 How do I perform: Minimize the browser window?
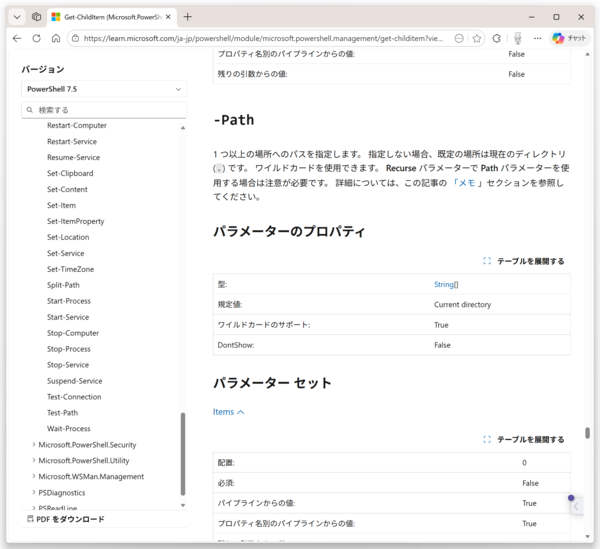click(x=532, y=17)
